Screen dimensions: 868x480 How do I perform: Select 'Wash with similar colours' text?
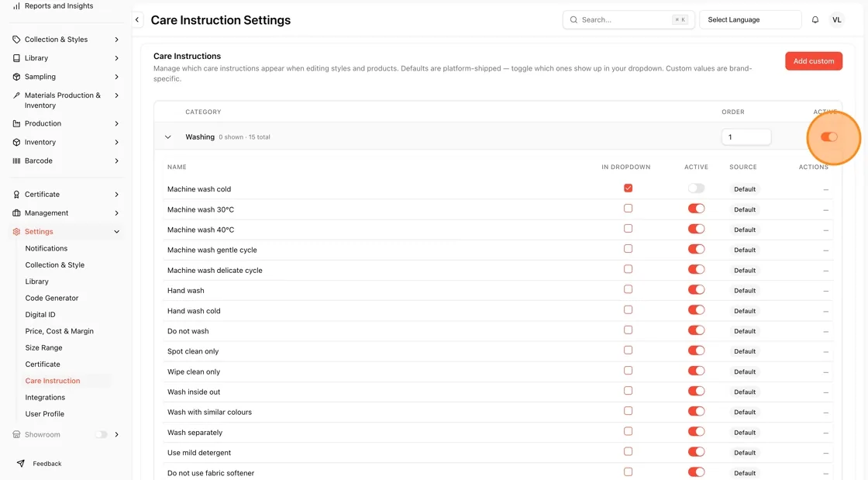click(x=209, y=413)
